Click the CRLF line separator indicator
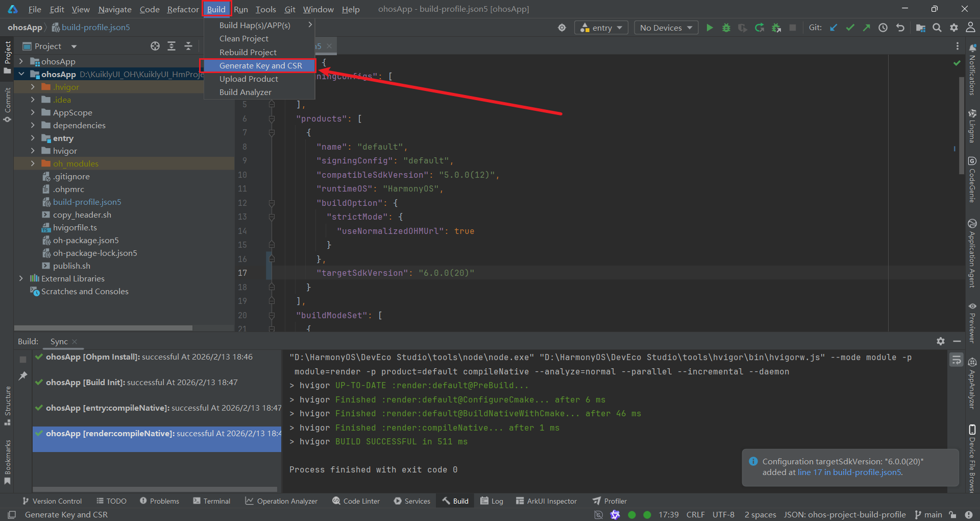Viewport: 980px width, 521px height. point(695,514)
